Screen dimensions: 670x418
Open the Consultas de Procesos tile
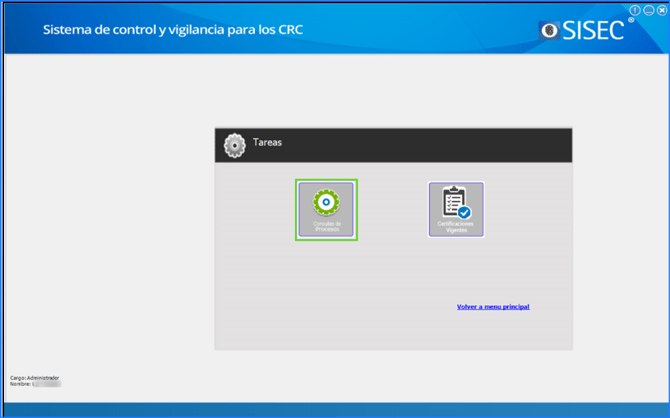pyautogui.click(x=326, y=209)
